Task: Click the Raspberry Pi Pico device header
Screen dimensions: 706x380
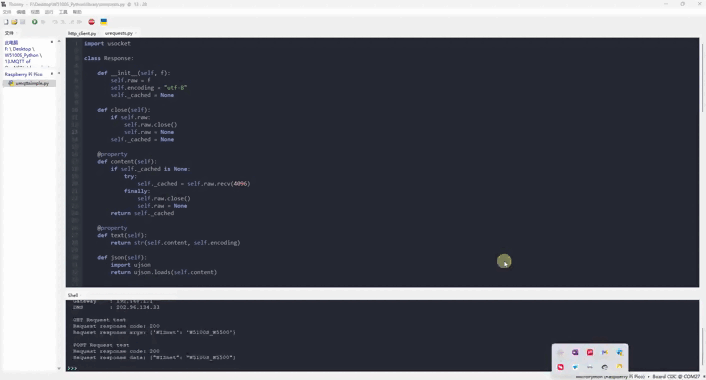Action: click(x=23, y=74)
